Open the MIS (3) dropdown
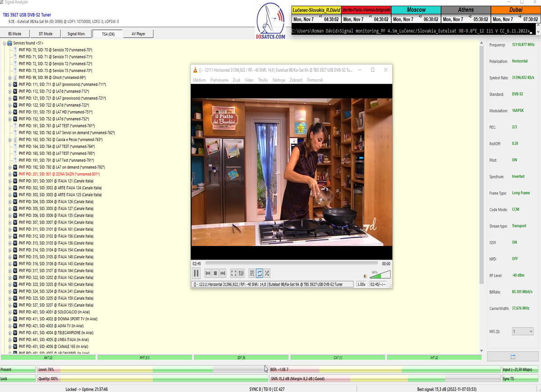 523,331
